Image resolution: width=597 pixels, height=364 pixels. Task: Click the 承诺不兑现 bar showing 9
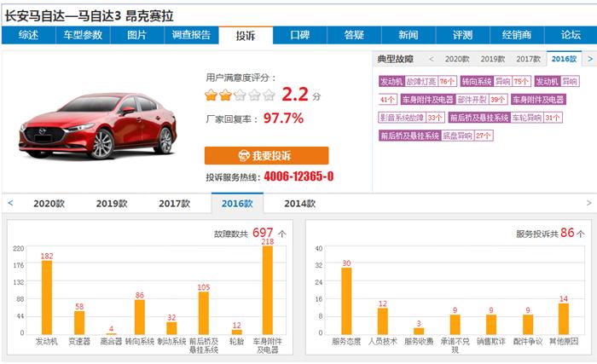click(455, 325)
